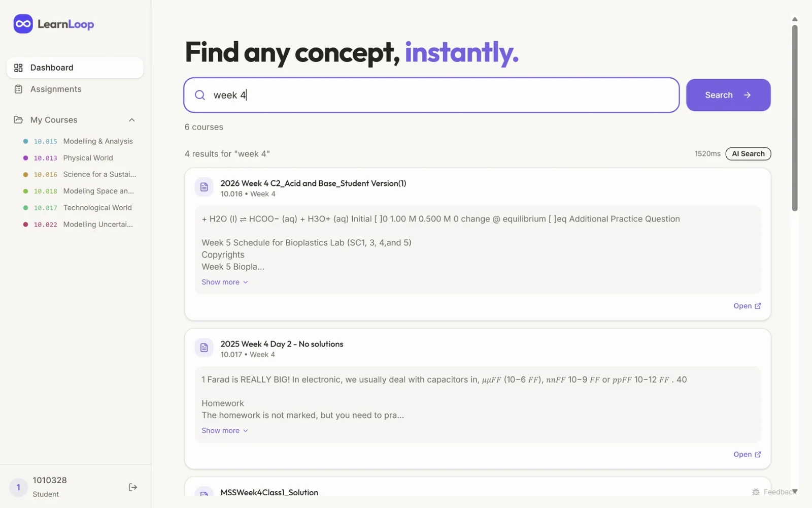This screenshot has width=812, height=508.
Task: Click the search magnifier icon in search box
Action: pyautogui.click(x=200, y=95)
